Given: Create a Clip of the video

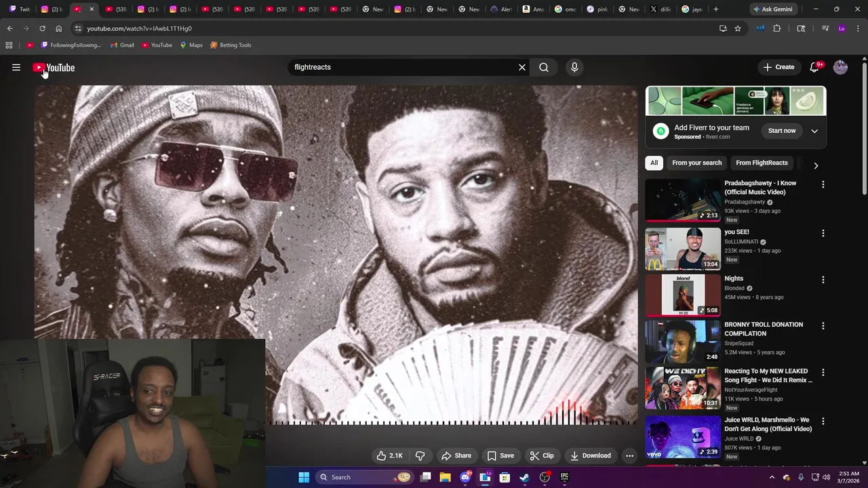Looking at the screenshot, I should pos(542,455).
